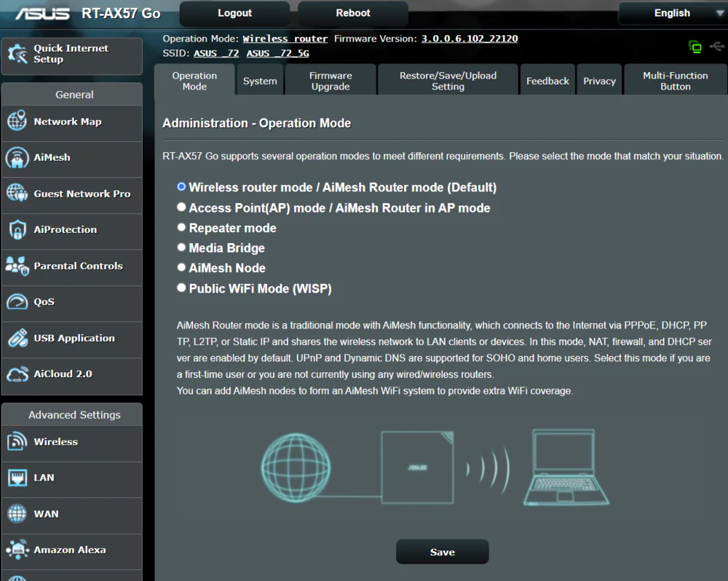Click the Amazon Alexa icon
The width and height of the screenshot is (728, 581).
17,550
